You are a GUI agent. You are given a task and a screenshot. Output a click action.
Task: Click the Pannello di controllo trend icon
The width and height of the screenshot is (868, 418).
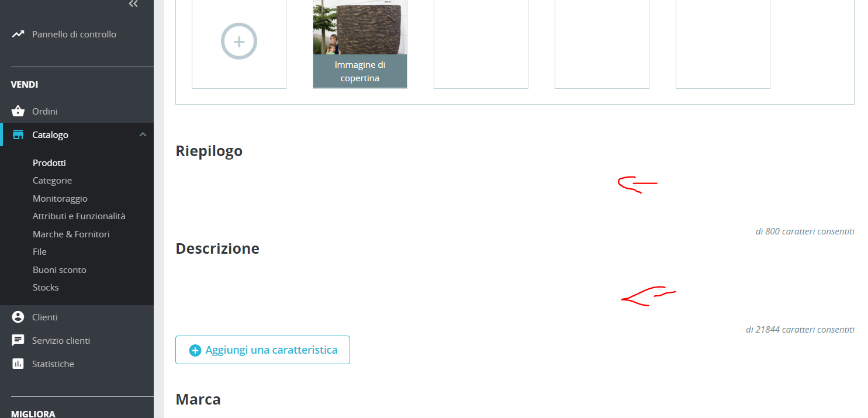(18, 34)
